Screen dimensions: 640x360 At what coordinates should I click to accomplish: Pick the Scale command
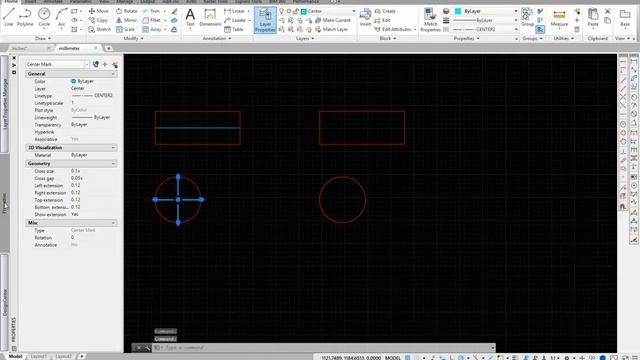pos(125,29)
